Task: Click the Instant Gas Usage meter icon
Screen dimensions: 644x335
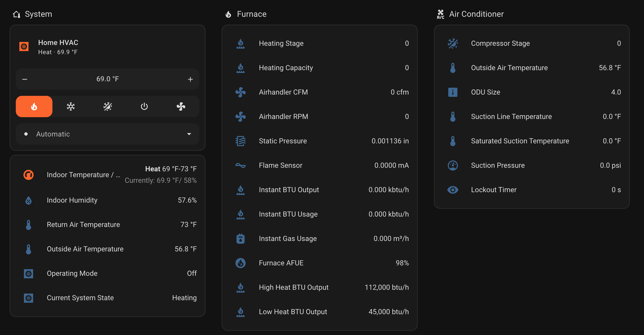Action: (x=241, y=239)
